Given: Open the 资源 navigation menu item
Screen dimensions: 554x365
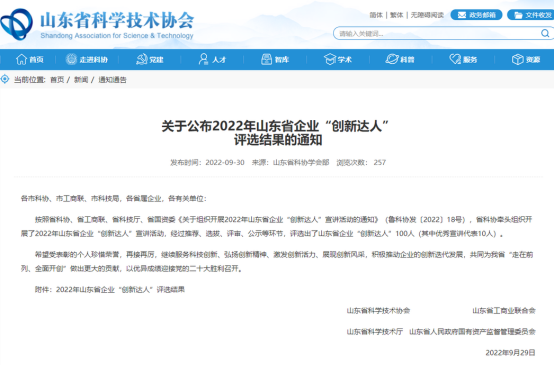Looking at the screenshot, I should click(x=526, y=59).
